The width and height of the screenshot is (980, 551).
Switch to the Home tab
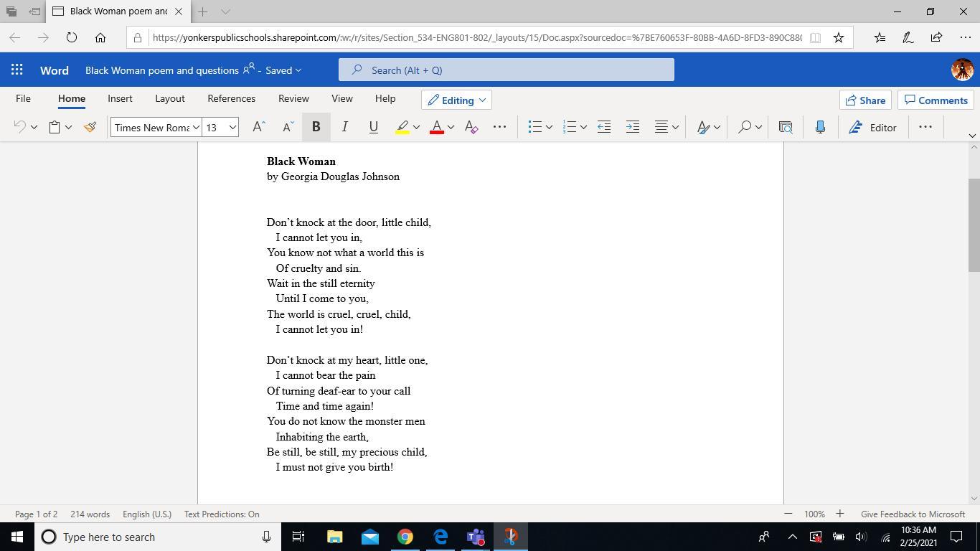(x=72, y=99)
